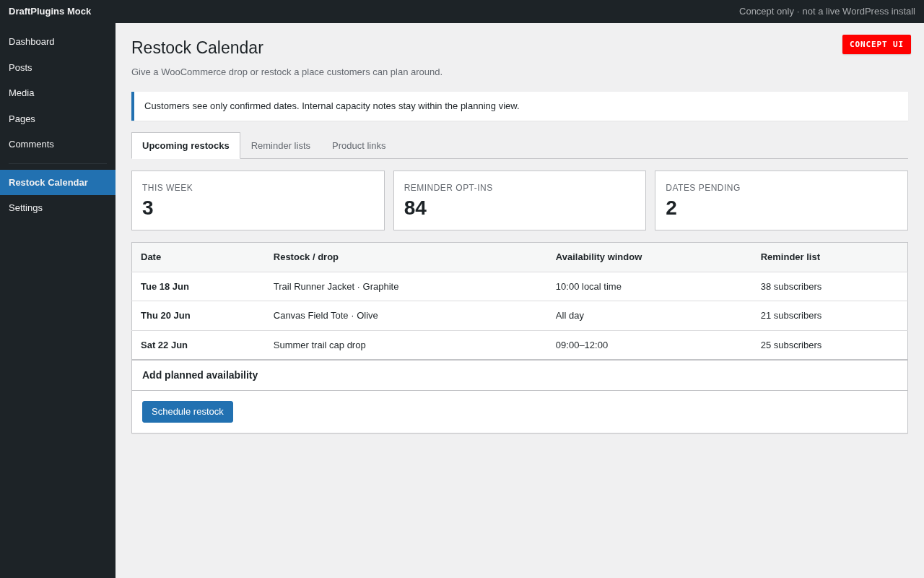Open Comments in sidebar
924x578 pixels.
pyautogui.click(x=58, y=144)
